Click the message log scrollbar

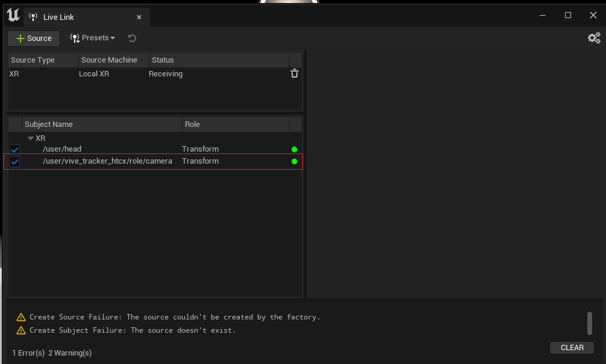tap(590, 324)
